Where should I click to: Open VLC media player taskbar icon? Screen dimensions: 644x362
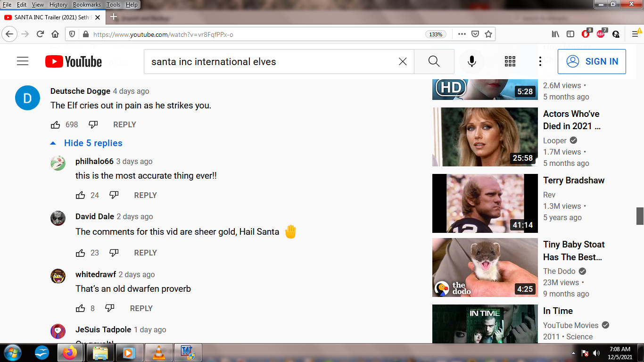pos(159,353)
